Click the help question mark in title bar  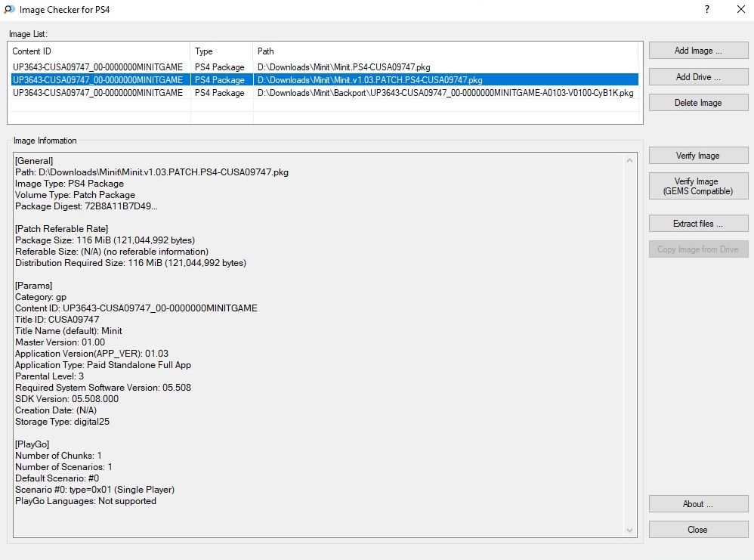point(707,9)
